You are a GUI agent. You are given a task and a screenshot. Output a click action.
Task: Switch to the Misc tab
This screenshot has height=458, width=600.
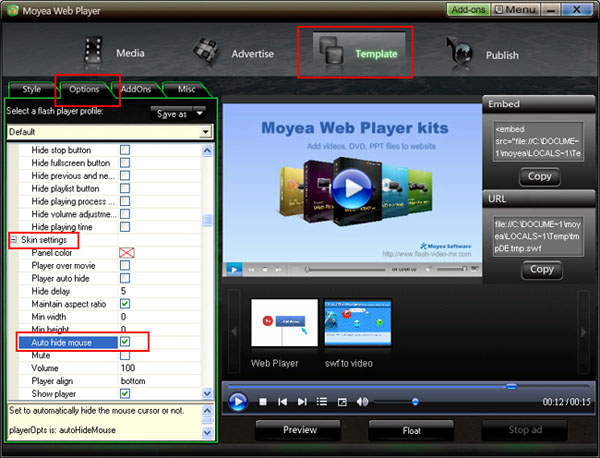coord(186,89)
